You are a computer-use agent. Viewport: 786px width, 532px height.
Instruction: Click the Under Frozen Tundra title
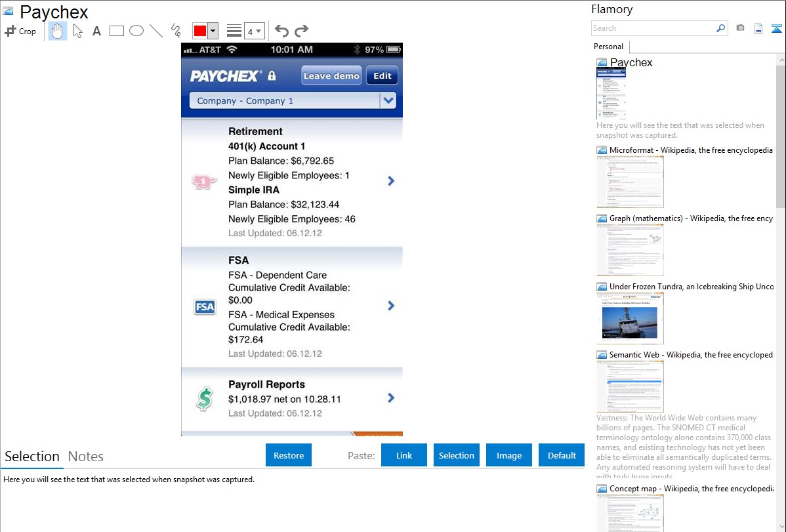pyautogui.click(x=692, y=286)
